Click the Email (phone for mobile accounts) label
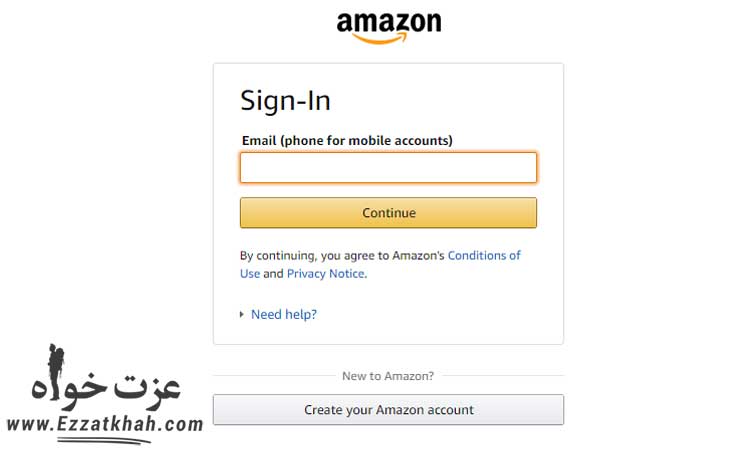The height and width of the screenshot is (450, 750). tap(347, 141)
